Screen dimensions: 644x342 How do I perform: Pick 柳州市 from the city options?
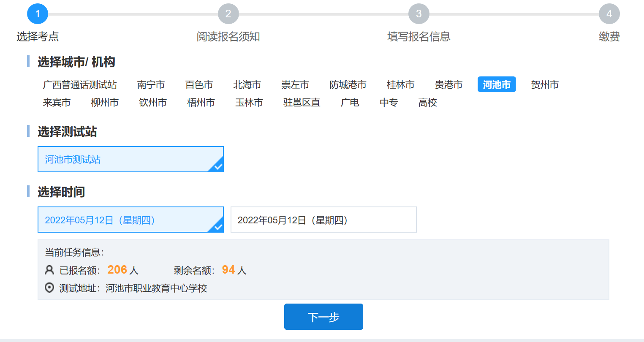(x=105, y=103)
